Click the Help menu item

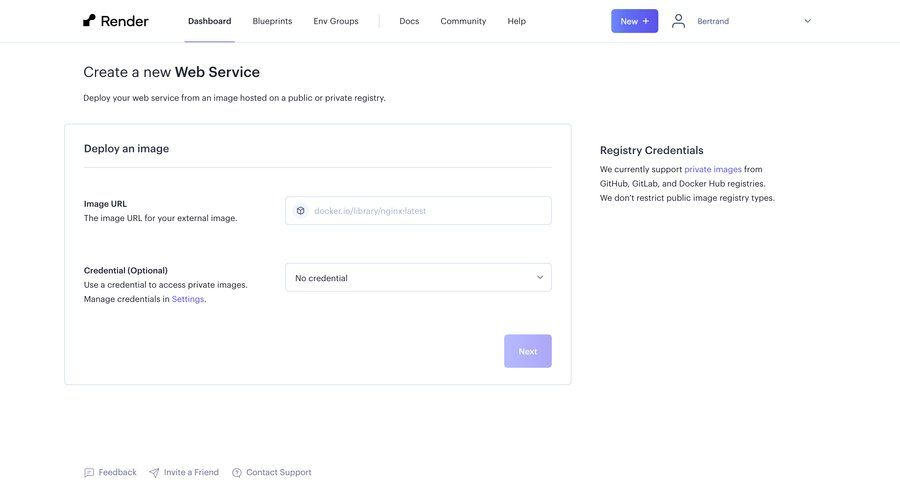(516, 21)
